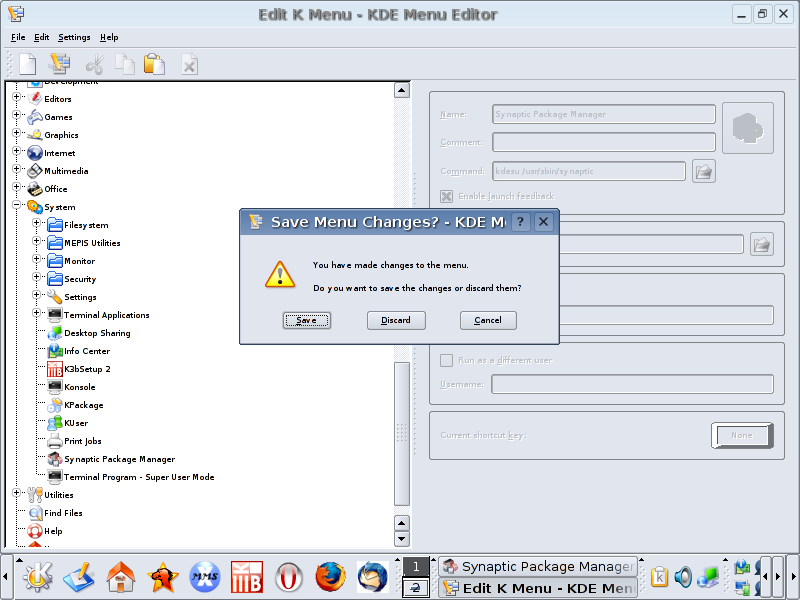Click the New Submenu toolbar icon
The image size is (800, 600).
point(60,64)
